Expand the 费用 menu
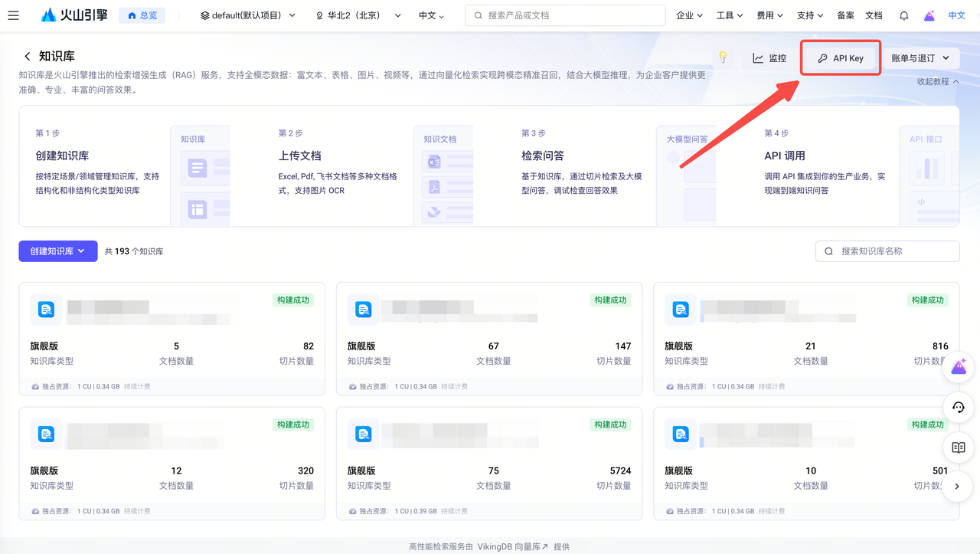The image size is (980, 554). pyautogui.click(x=769, y=15)
